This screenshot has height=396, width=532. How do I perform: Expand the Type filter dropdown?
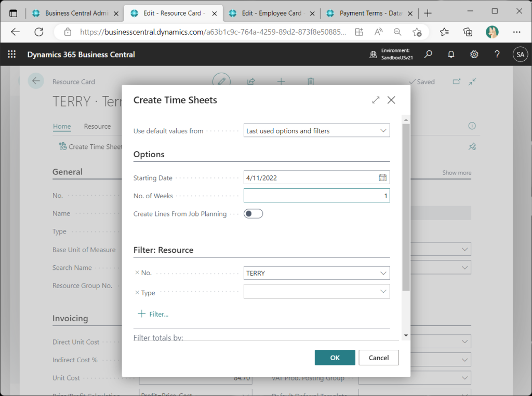tap(383, 291)
